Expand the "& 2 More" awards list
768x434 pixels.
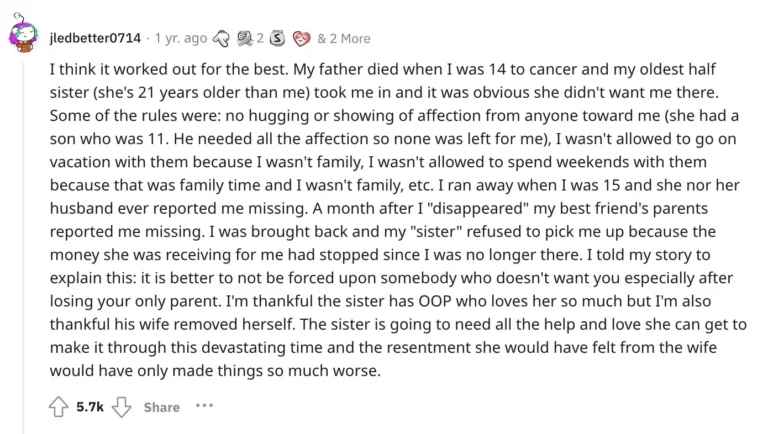(343, 39)
